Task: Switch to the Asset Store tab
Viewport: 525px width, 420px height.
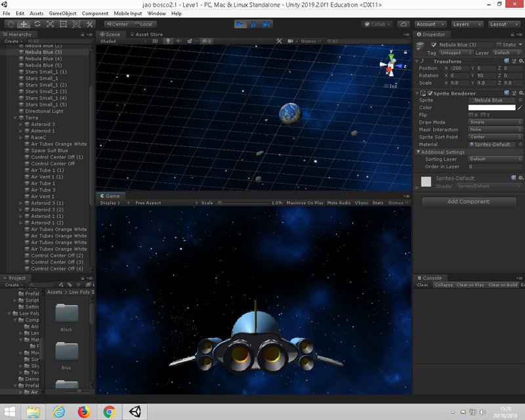Action: pyautogui.click(x=148, y=34)
